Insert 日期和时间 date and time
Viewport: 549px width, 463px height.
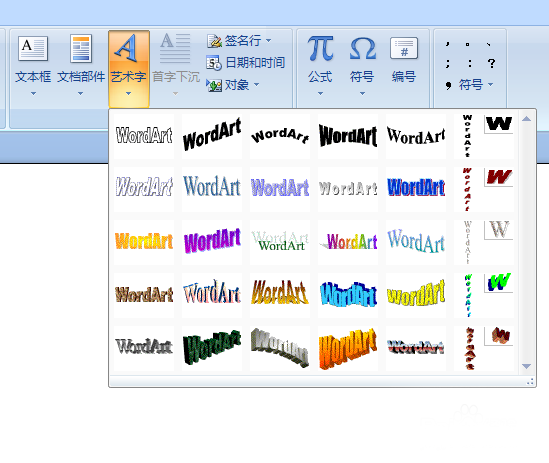(245, 63)
